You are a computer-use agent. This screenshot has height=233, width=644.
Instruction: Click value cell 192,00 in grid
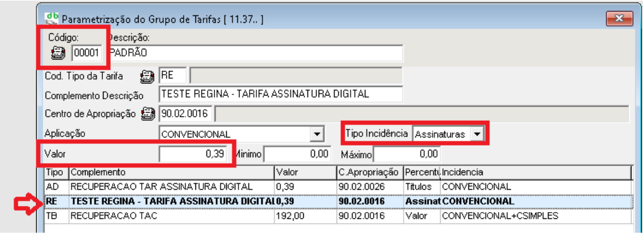click(305, 216)
